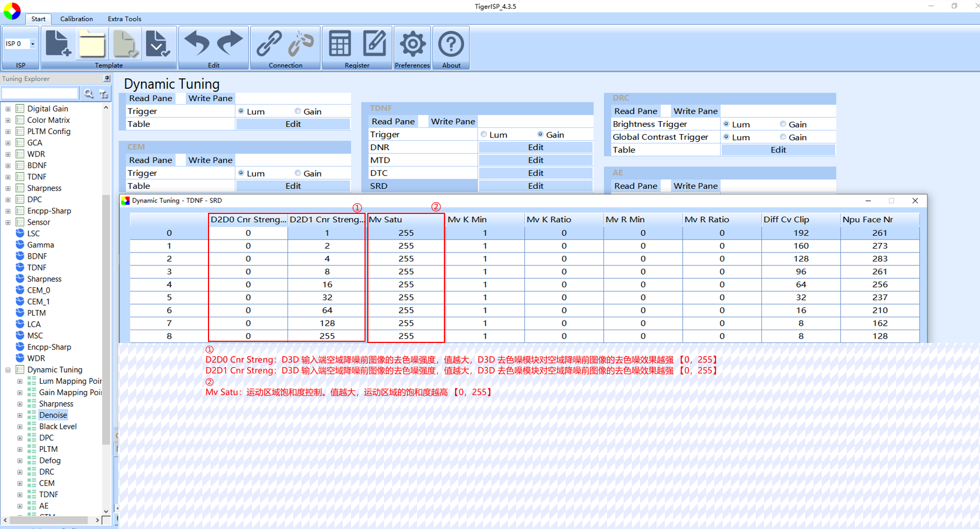Switch to the Calibration tab
This screenshot has width=980, height=529.
(x=77, y=19)
